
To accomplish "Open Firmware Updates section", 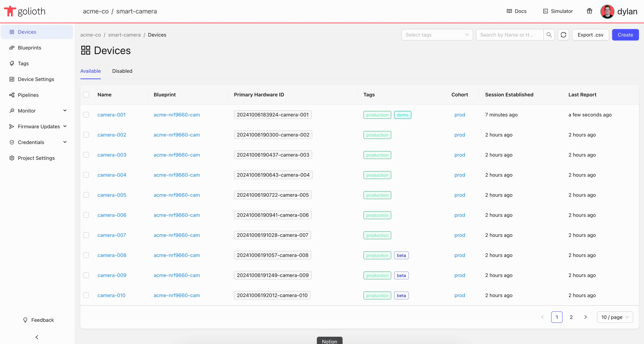I will click(38, 126).
